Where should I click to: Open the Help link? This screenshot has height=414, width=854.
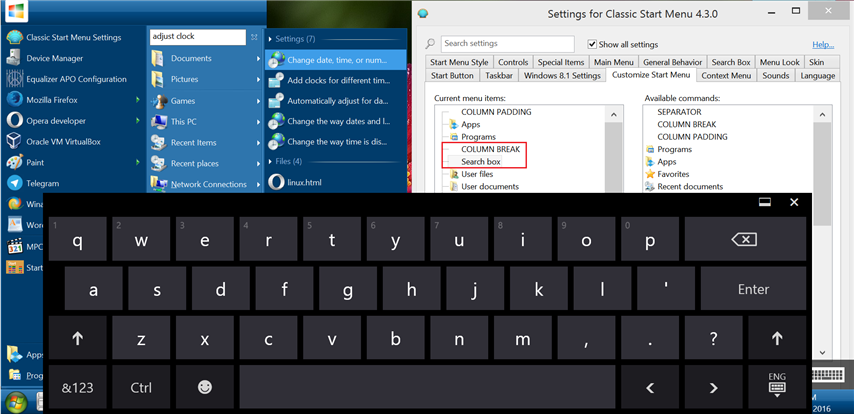click(x=823, y=45)
